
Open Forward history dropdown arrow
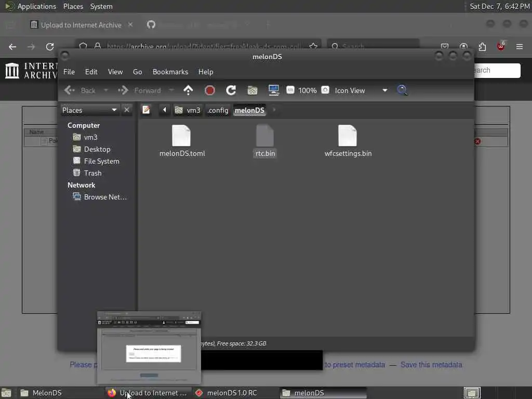click(171, 90)
